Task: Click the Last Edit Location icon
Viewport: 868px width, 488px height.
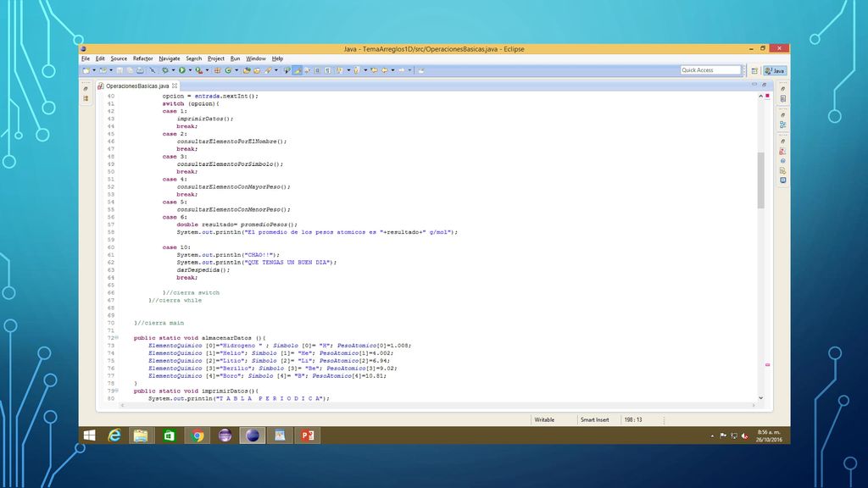Action: tap(374, 70)
